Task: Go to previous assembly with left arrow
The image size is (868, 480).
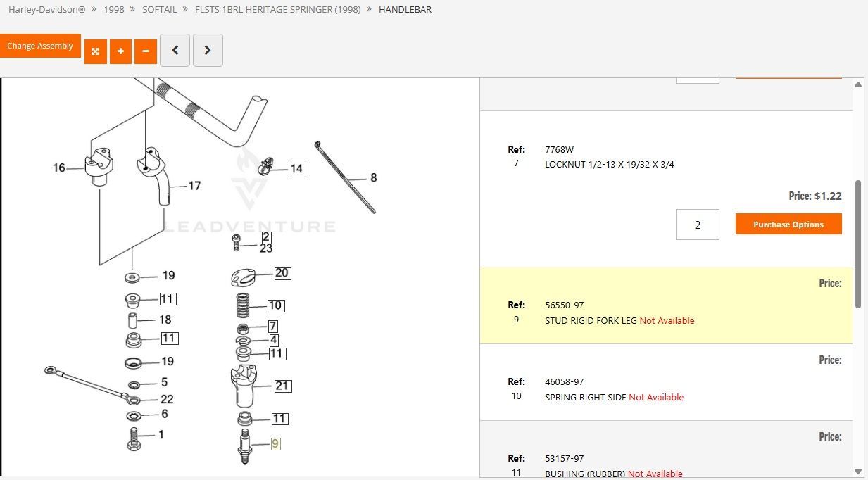Action: tap(175, 51)
